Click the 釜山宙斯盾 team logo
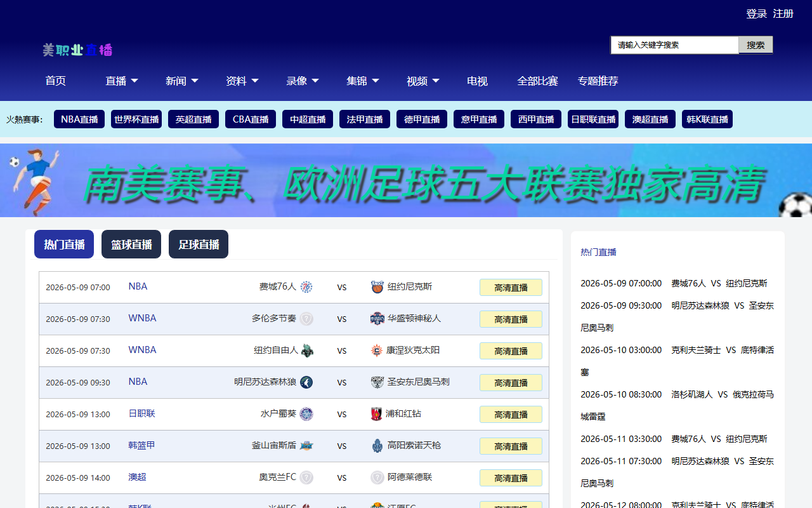The image size is (812, 508). [306, 446]
